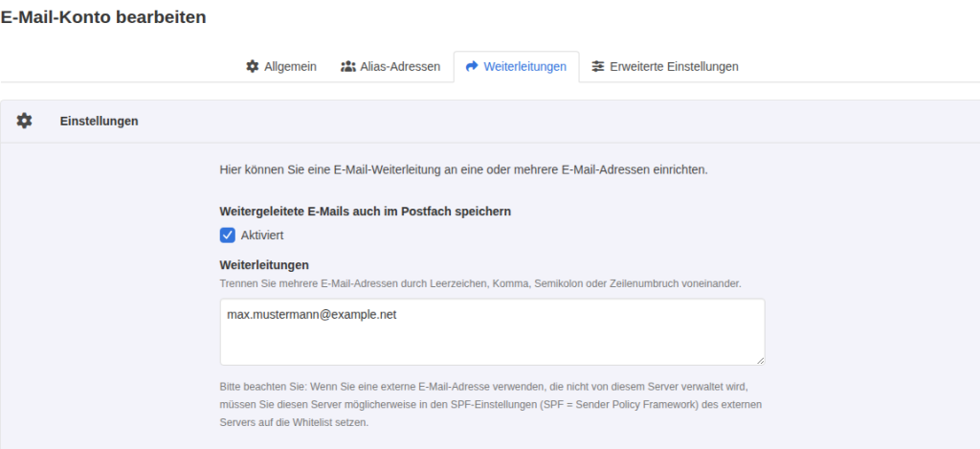Viewport: 980px width, 449px height.
Task: Click the Weitergeleitete E-Mails auch im Postfach speichern label
Action: pos(366,212)
